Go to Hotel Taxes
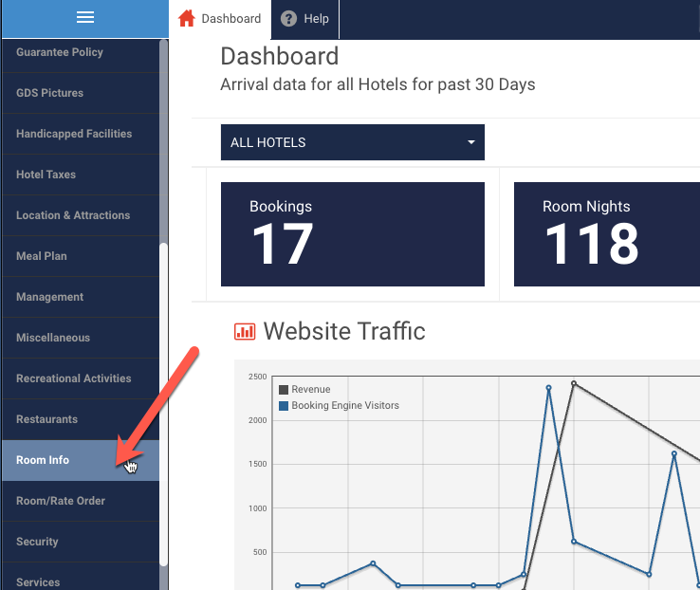 pos(81,175)
